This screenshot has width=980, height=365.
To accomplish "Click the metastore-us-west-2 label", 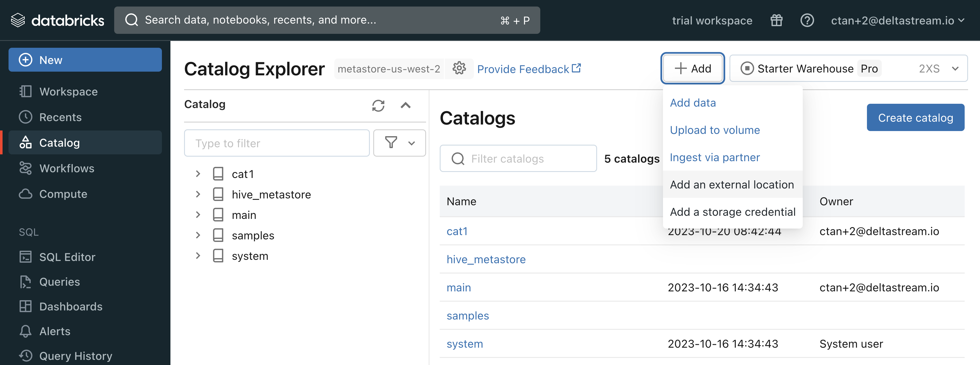I will 389,69.
